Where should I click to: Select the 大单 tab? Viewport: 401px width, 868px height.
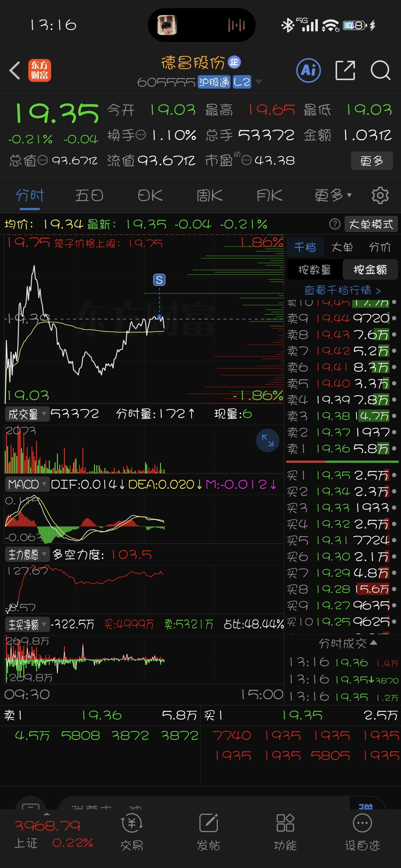(x=342, y=247)
